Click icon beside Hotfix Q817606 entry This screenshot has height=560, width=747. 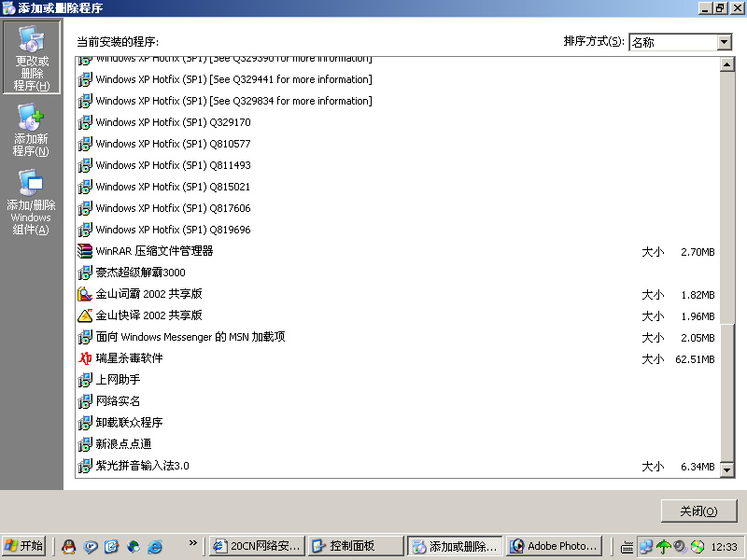pos(85,208)
